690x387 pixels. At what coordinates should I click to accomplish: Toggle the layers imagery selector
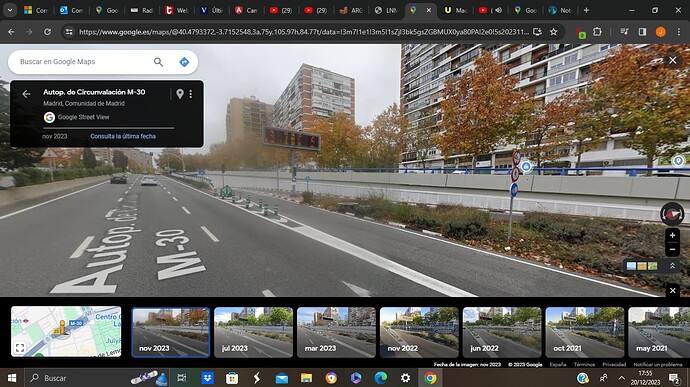(642, 266)
